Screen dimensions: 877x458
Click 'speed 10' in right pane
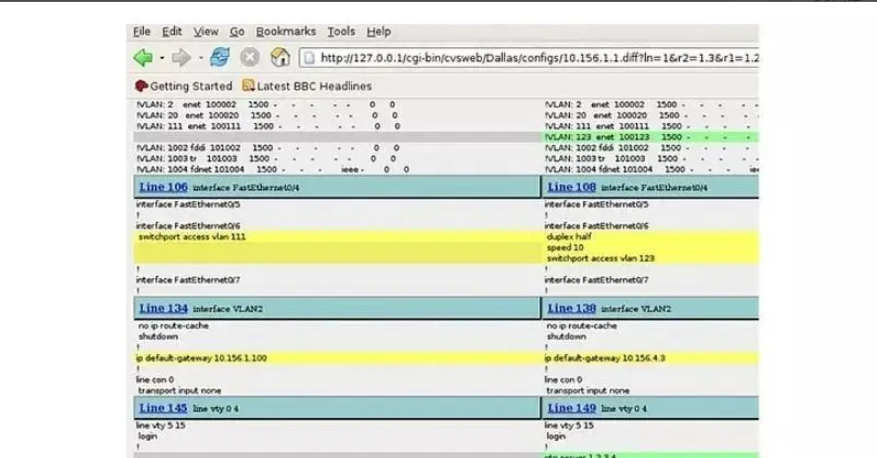pos(565,247)
